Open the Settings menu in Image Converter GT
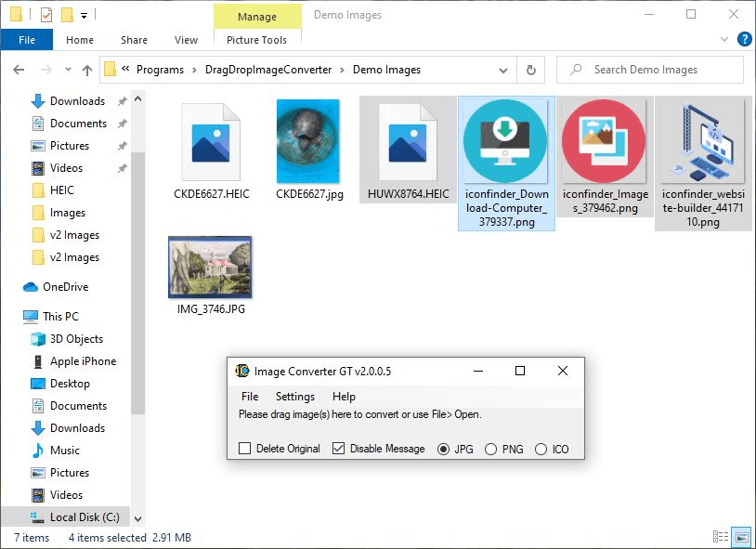Viewport: 756px width, 549px height. (x=294, y=396)
